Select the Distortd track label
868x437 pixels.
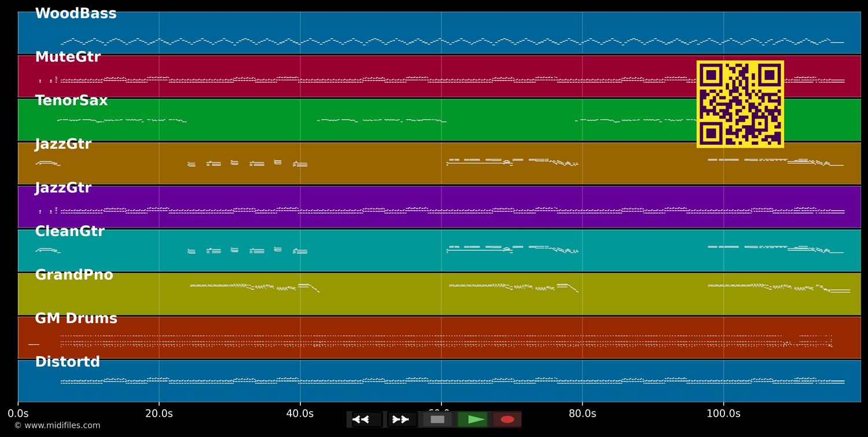pos(67,361)
